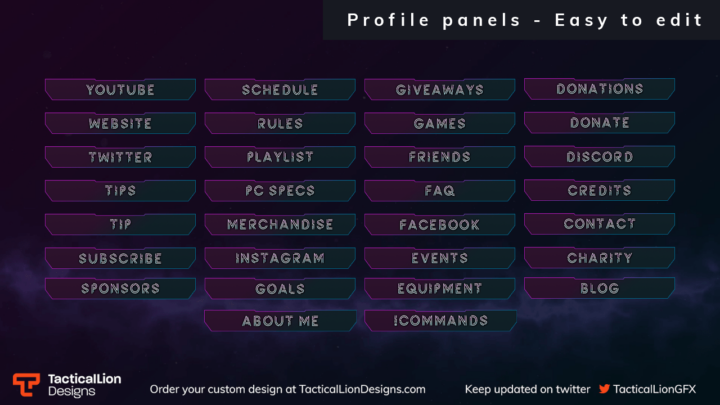Choose the !COMMANDS panel button
The width and height of the screenshot is (720, 405).
[440, 321]
